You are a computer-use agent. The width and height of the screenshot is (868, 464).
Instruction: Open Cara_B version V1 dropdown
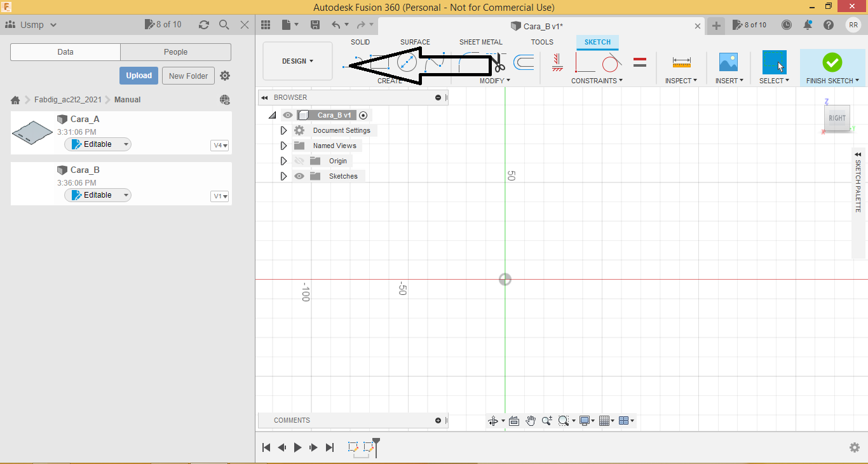click(x=220, y=196)
